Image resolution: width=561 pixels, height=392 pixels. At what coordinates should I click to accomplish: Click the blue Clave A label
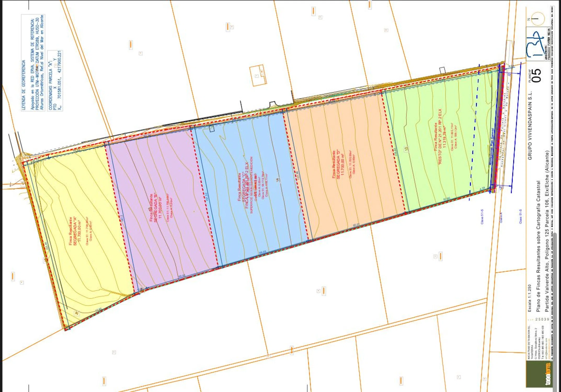point(501,217)
